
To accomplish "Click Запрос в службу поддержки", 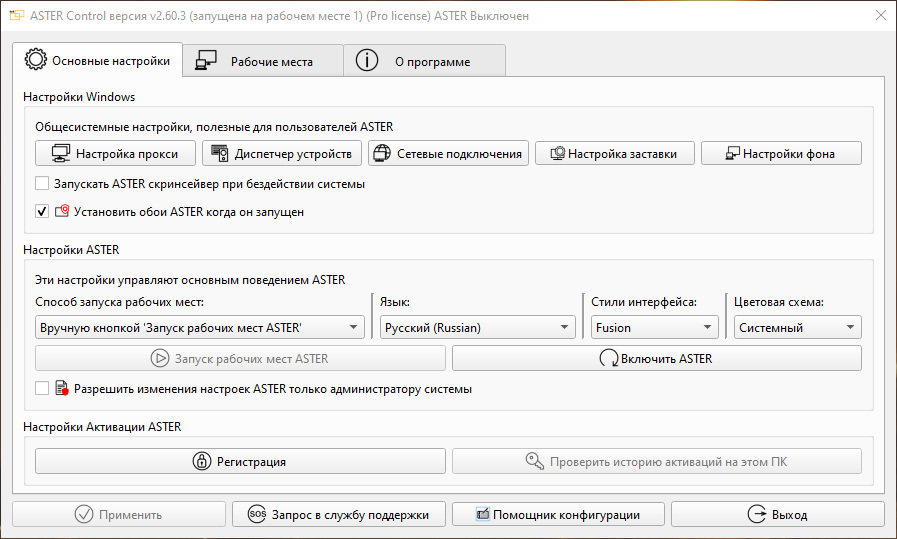I will pos(339,514).
